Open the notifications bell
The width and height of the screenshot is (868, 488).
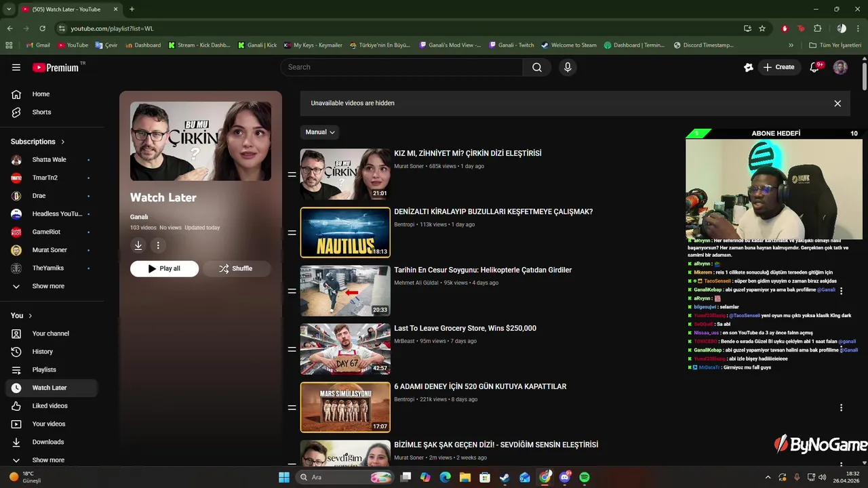pos(815,67)
